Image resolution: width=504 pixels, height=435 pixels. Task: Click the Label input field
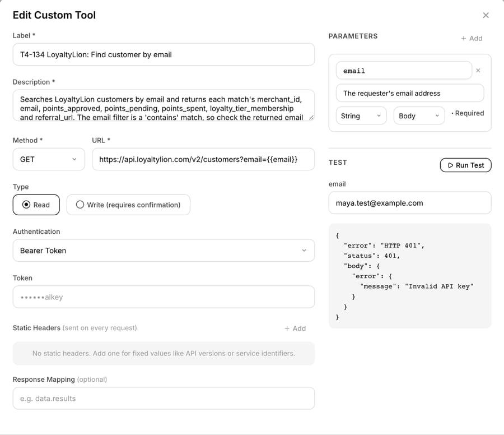tap(164, 54)
